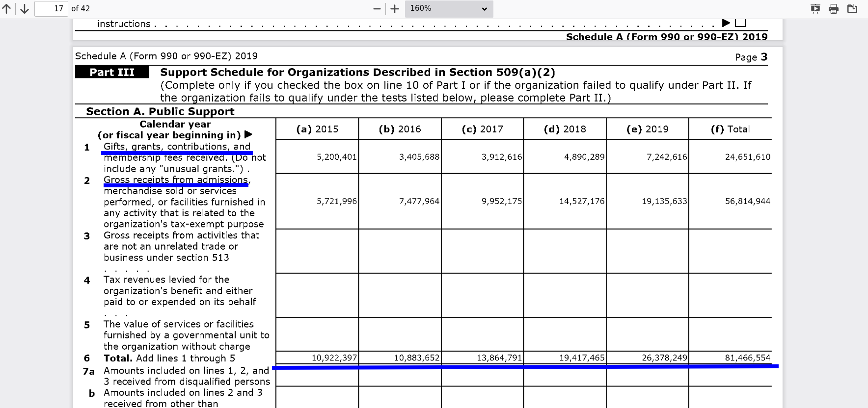The height and width of the screenshot is (408, 868).
Task: Select total gross receipts 56,814,944
Action: pyautogui.click(x=747, y=201)
